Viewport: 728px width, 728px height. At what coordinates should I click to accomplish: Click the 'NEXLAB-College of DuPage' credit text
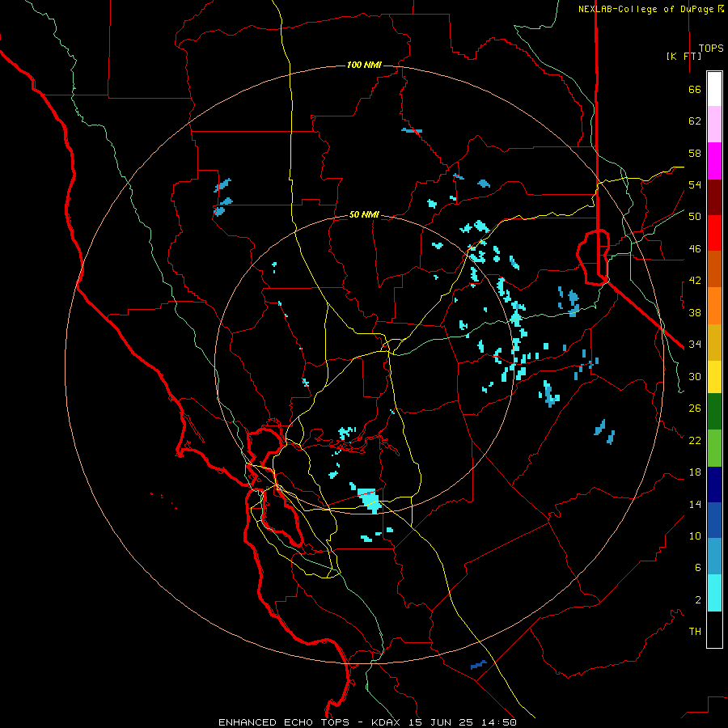point(647,9)
